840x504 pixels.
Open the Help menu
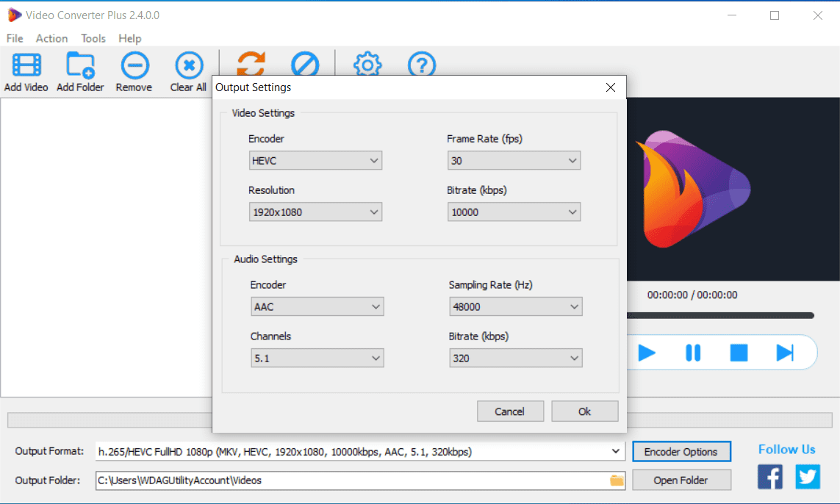129,38
